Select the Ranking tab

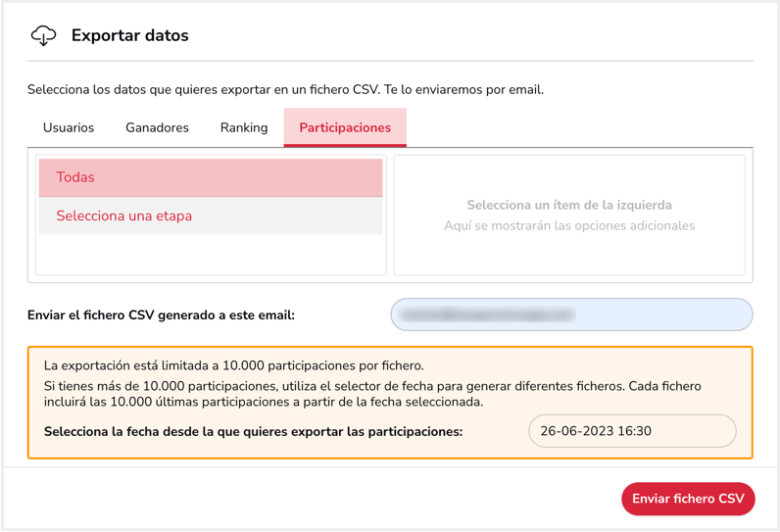coord(244,127)
